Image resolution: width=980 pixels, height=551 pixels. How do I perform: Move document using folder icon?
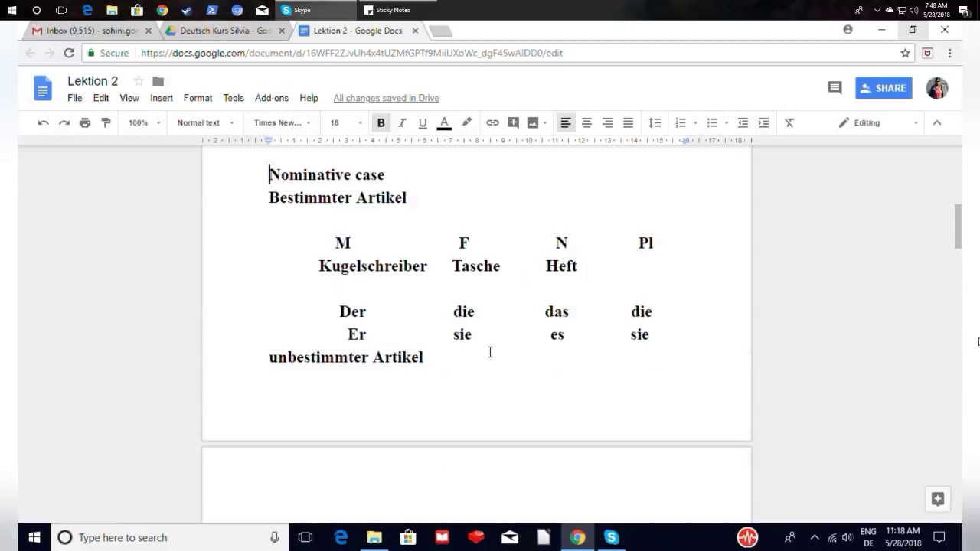coord(158,81)
